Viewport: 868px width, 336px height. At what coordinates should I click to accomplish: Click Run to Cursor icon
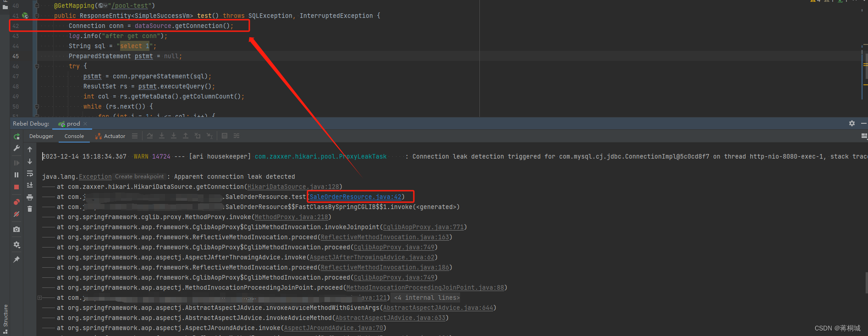(x=209, y=136)
